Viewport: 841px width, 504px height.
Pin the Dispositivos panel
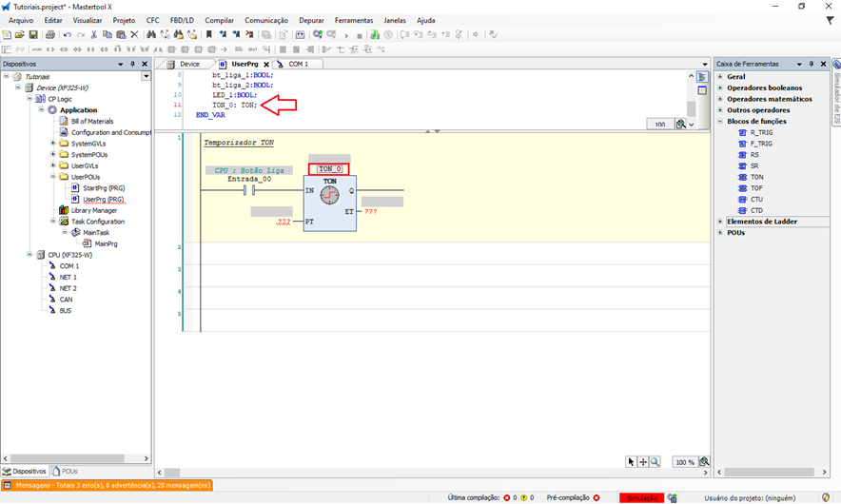(133, 65)
